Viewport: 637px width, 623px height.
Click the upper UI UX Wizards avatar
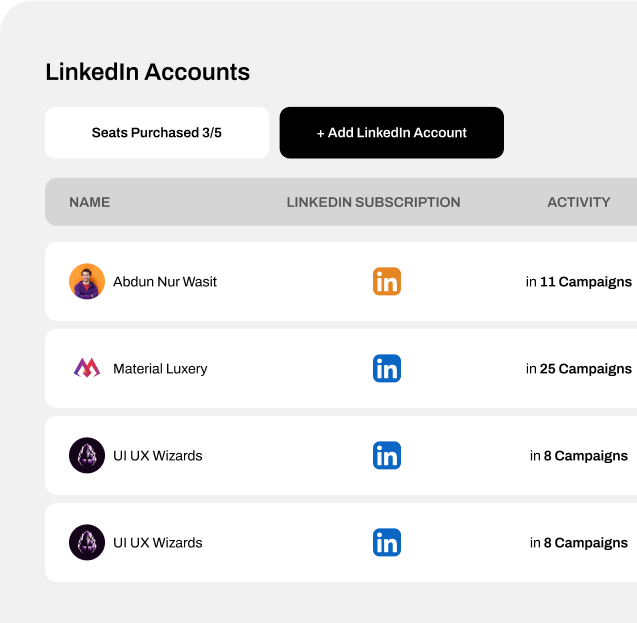[87, 455]
